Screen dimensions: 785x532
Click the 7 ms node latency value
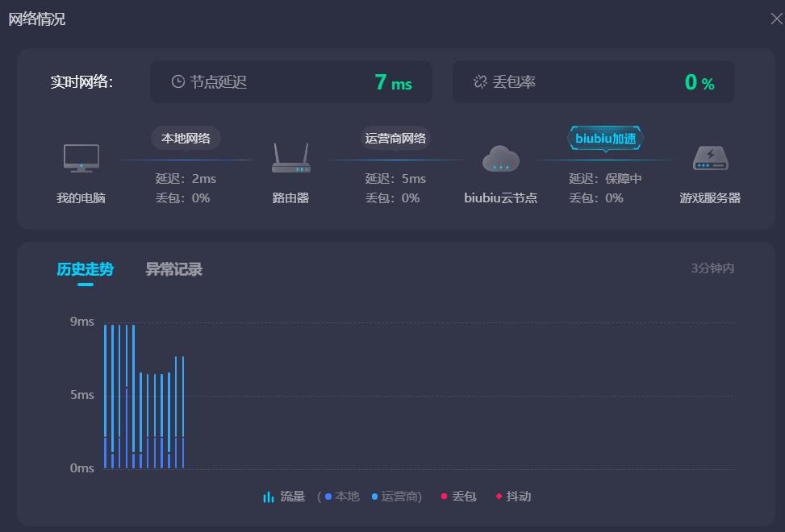tap(393, 82)
